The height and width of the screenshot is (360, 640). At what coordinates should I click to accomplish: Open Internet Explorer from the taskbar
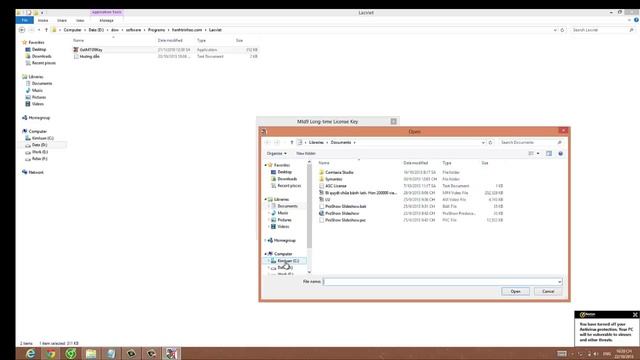point(31,353)
